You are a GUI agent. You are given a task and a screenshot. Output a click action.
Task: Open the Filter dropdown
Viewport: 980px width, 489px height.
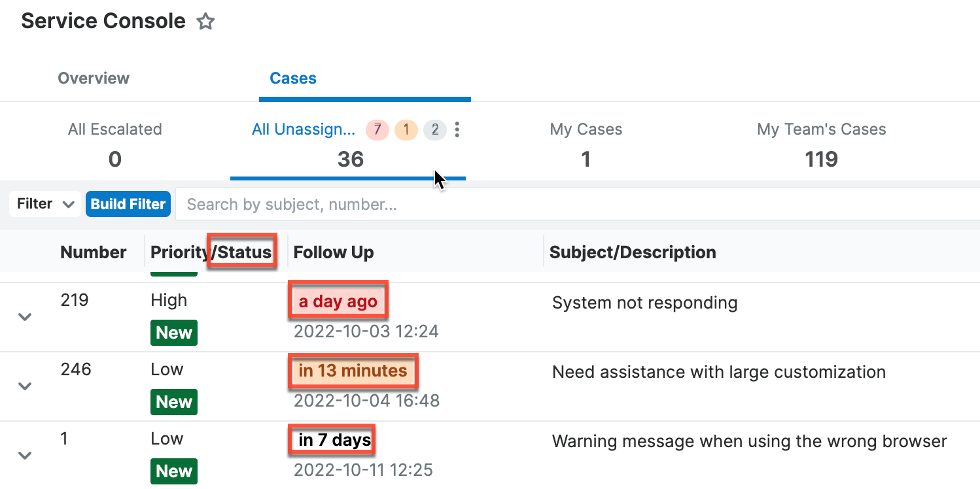(45, 204)
